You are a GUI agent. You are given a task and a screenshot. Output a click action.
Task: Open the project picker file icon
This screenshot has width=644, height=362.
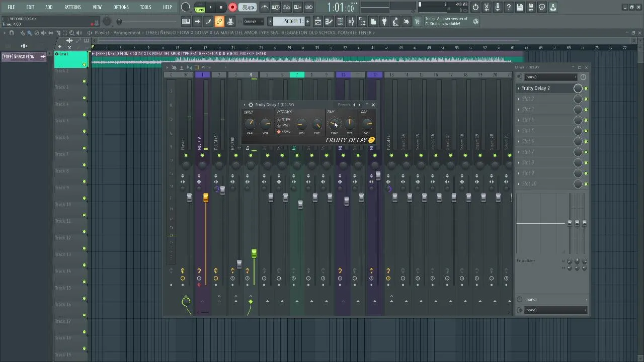[x=373, y=21]
